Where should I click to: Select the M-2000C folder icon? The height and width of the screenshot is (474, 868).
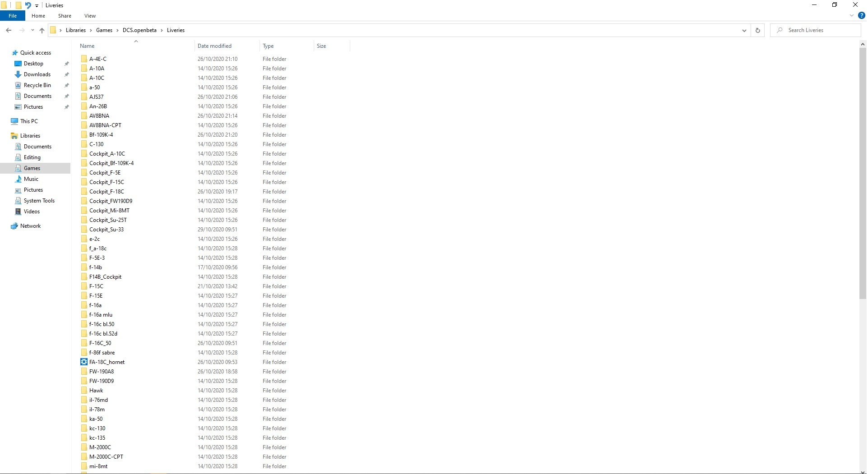pos(84,447)
